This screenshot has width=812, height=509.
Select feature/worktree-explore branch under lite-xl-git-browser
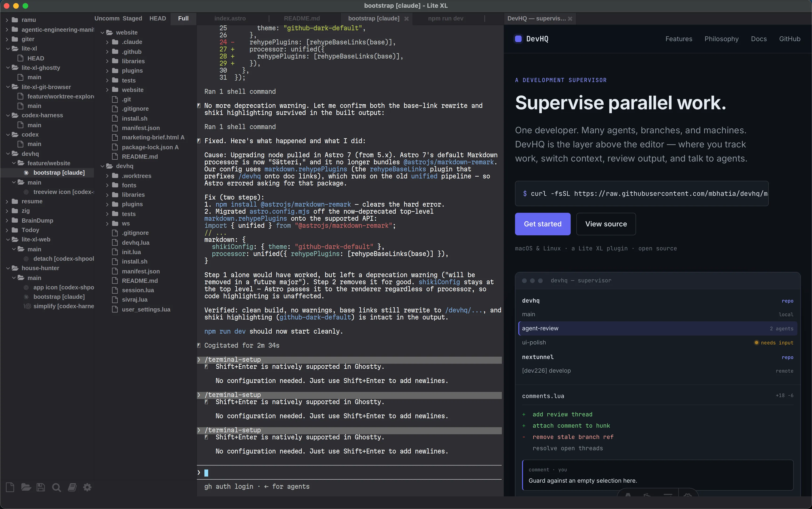click(x=61, y=96)
